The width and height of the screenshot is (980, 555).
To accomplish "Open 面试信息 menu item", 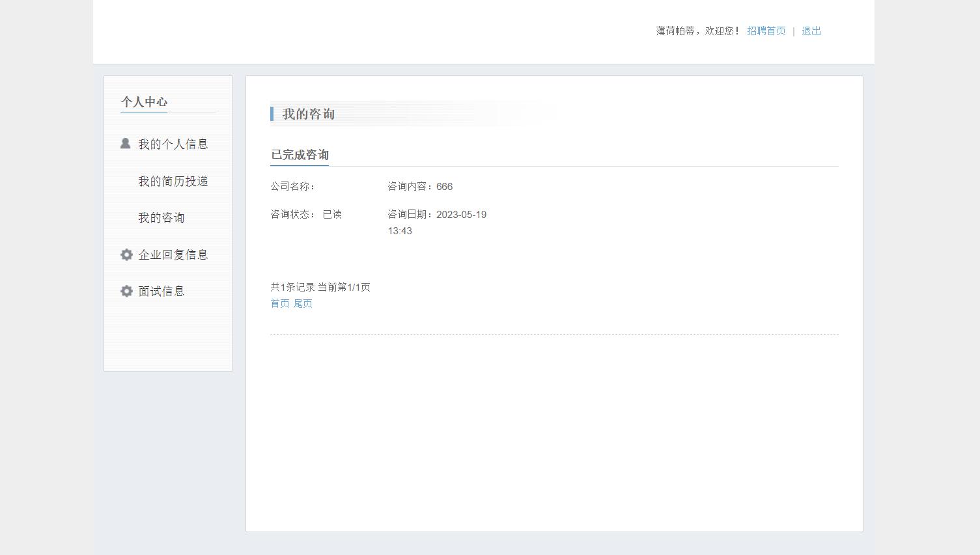I will click(x=161, y=291).
